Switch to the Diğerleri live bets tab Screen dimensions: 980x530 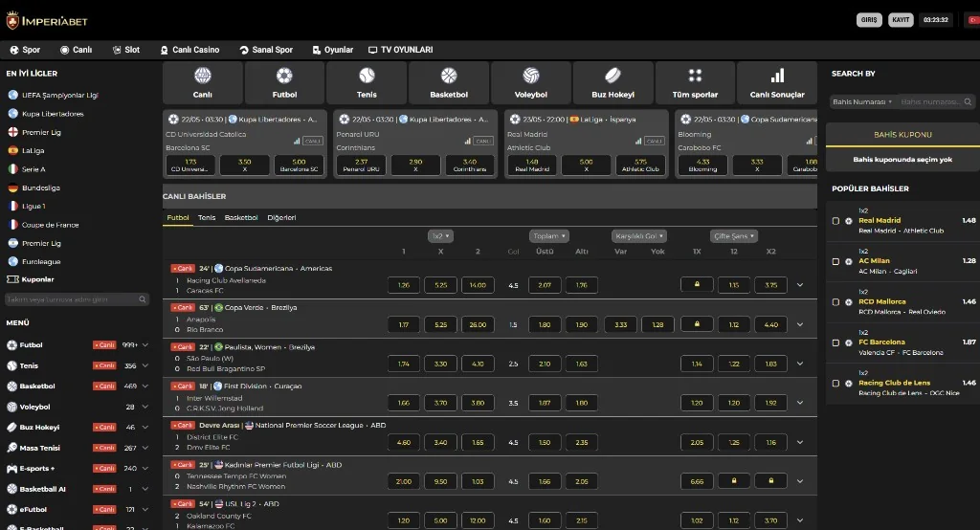(282, 218)
